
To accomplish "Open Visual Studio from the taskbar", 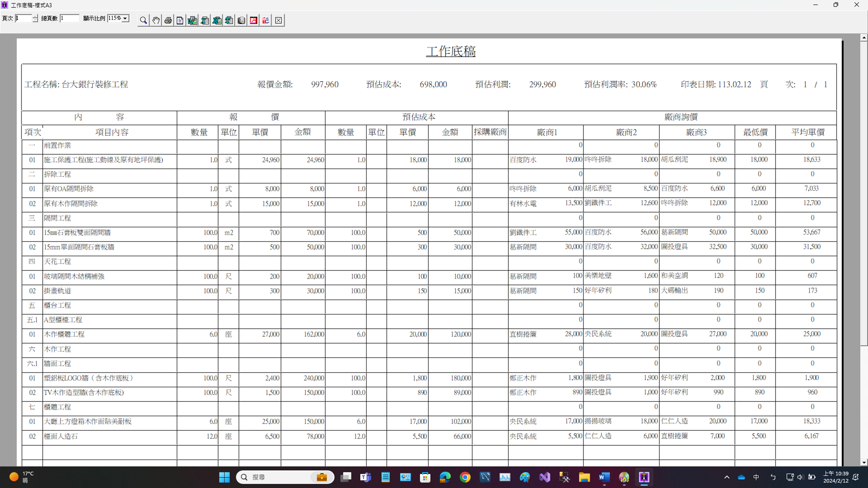I will point(545,477).
